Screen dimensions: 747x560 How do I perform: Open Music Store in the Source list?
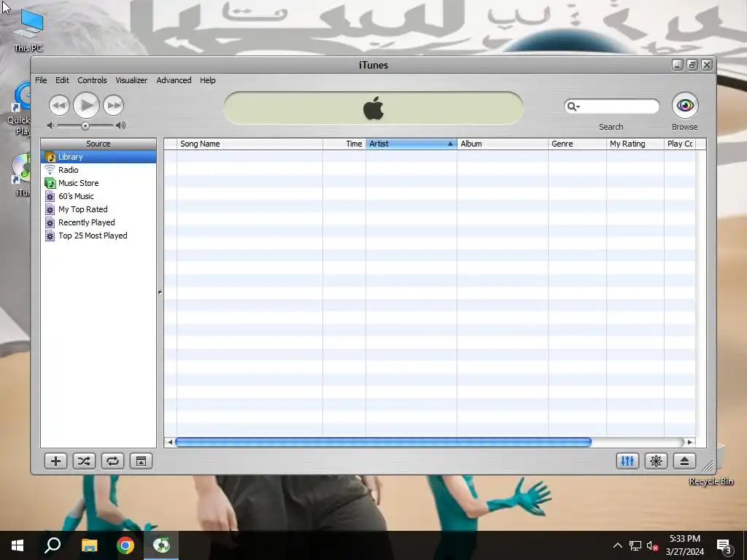pos(98,183)
